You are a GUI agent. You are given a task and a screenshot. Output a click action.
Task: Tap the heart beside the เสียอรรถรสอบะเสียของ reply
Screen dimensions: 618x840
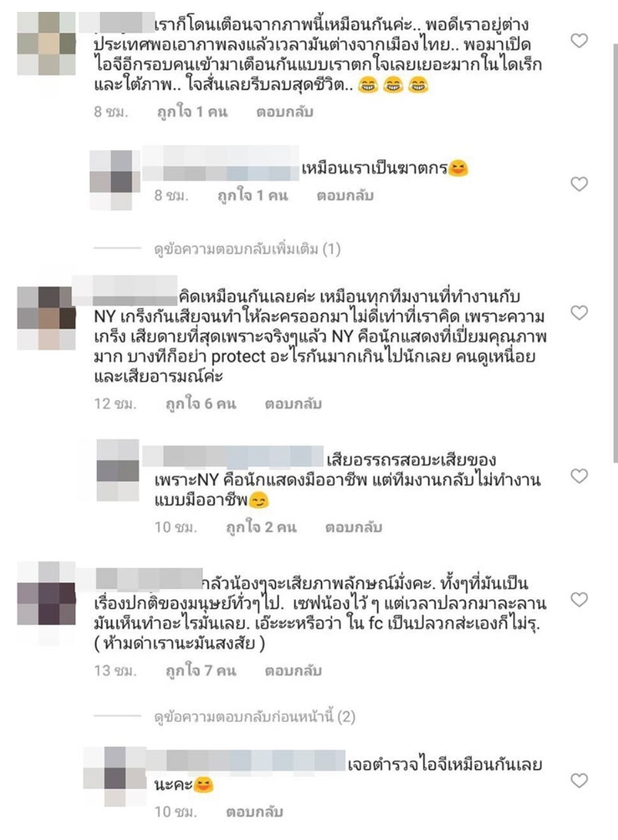pos(579,476)
